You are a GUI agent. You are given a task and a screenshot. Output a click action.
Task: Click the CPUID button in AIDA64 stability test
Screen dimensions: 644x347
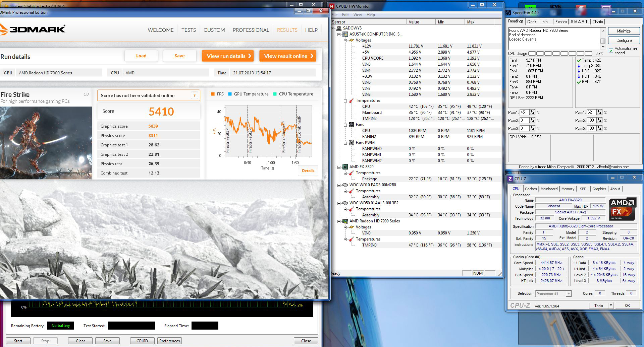pyautogui.click(x=142, y=341)
